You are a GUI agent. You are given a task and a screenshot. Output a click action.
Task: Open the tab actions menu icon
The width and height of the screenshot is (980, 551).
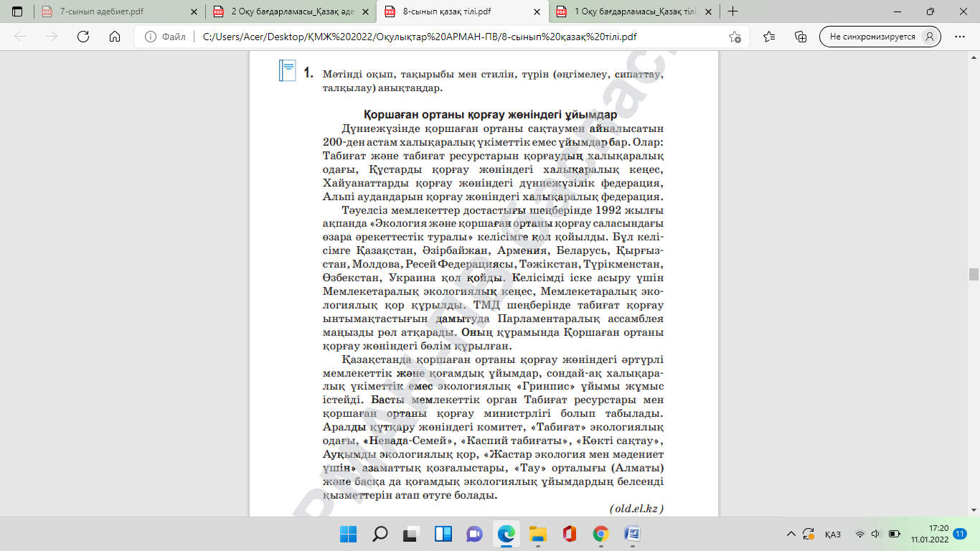pyautogui.click(x=17, y=11)
